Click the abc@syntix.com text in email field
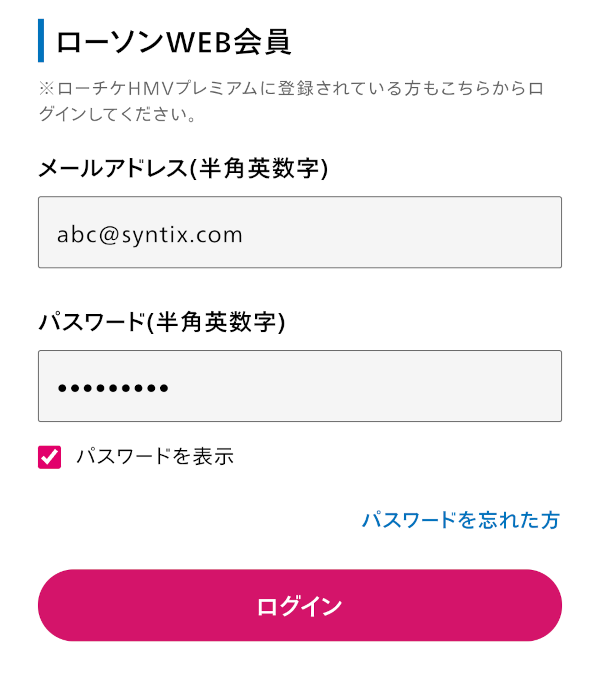 click(150, 235)
